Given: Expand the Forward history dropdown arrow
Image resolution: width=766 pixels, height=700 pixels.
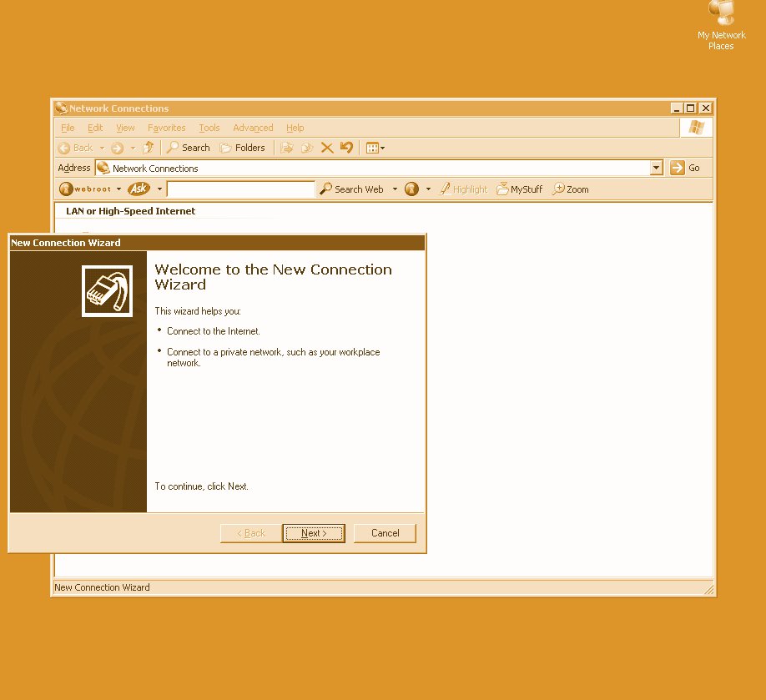Looking at the screenshot, I should pyautogui.click(x=133, y=148).
